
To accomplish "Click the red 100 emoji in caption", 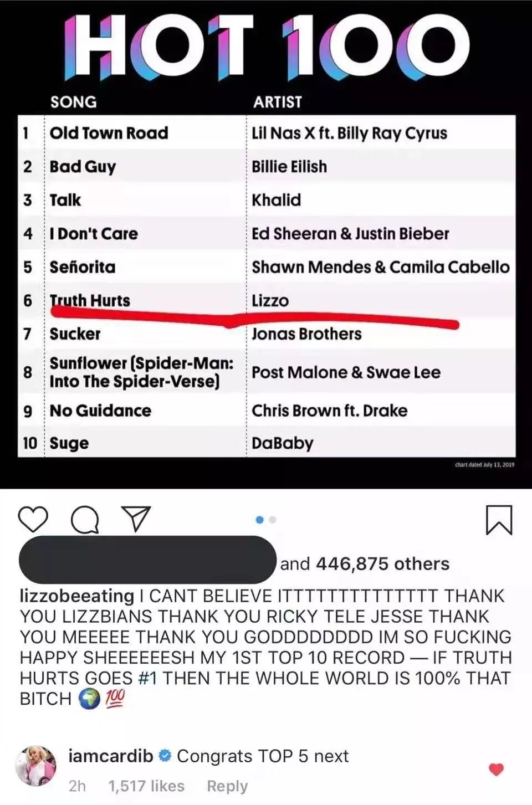I will 115,698.
